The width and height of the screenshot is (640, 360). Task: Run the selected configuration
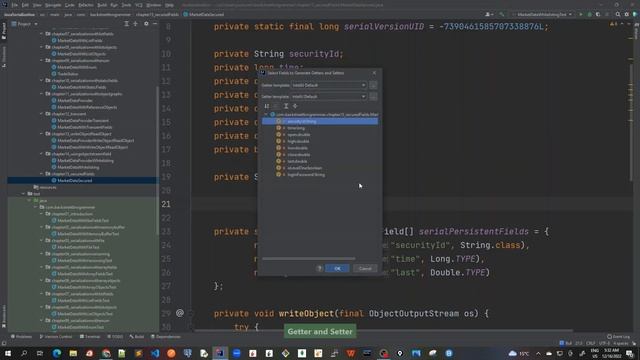point(581,14)
